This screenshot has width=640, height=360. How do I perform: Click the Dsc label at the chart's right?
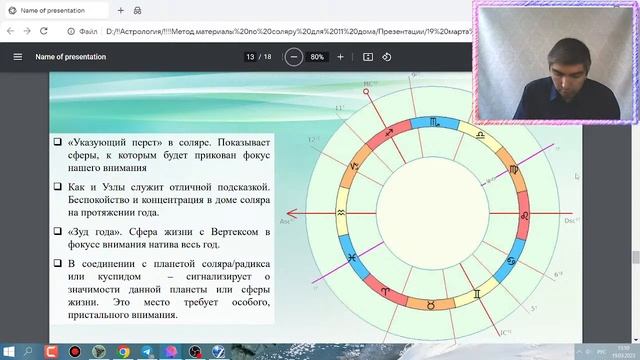click(x=571, y=221)
